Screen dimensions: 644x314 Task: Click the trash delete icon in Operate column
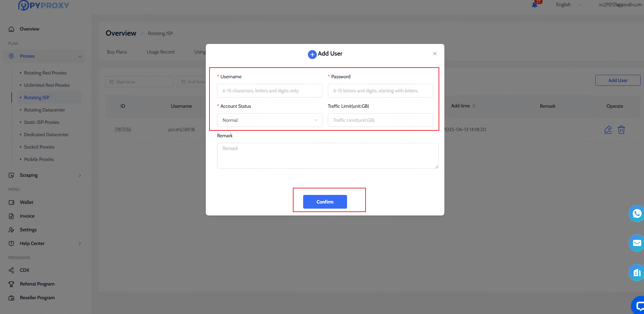621,130
